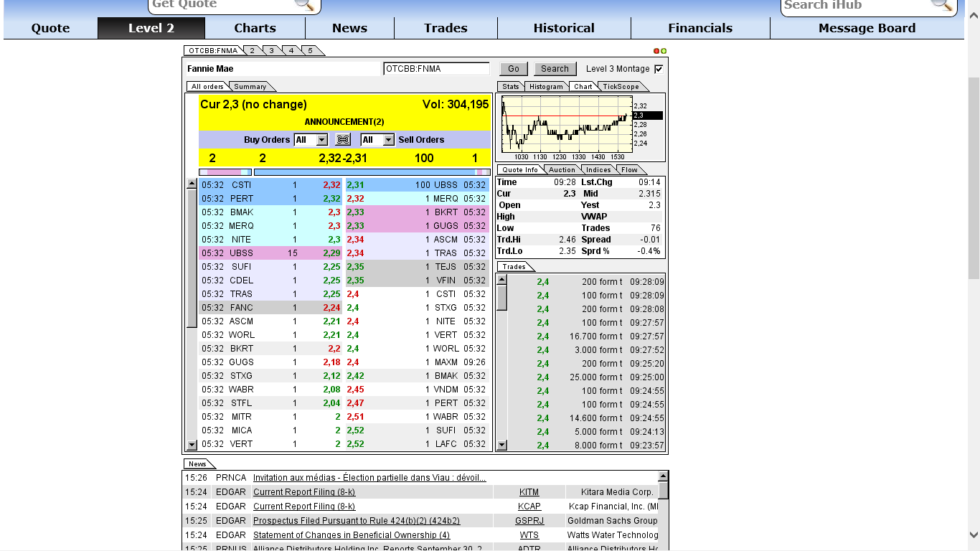This screenshot has height=551, width=980.
Task: Open the Prospectus Filed Pursuant to Rule 424(b)(2) link
Action: (x=357, y=521)
